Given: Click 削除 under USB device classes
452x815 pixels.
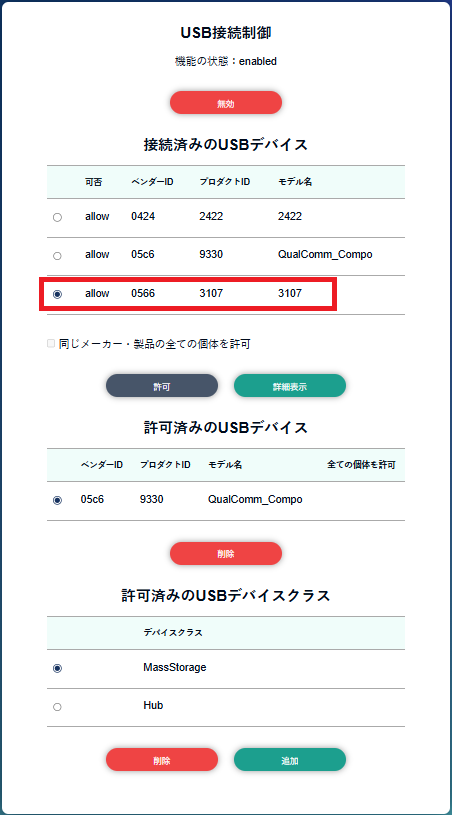Looking at the screenshot, I should (162, 760).
